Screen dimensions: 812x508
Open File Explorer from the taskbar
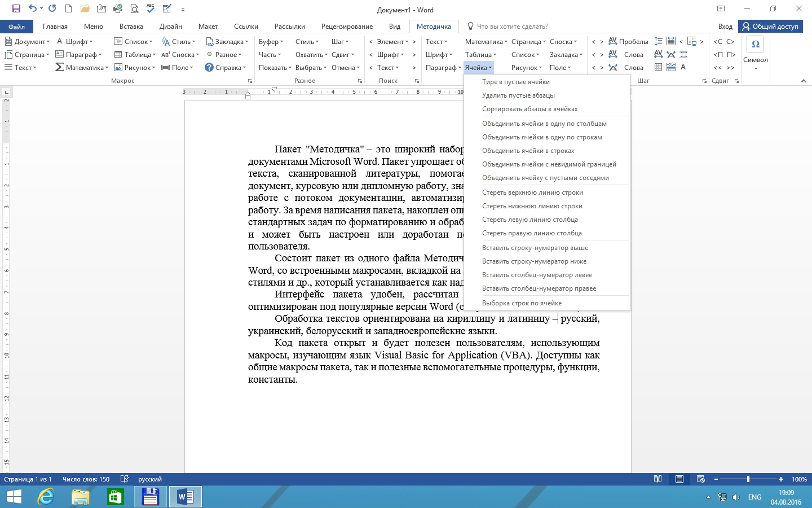click(x=81, y=497)
